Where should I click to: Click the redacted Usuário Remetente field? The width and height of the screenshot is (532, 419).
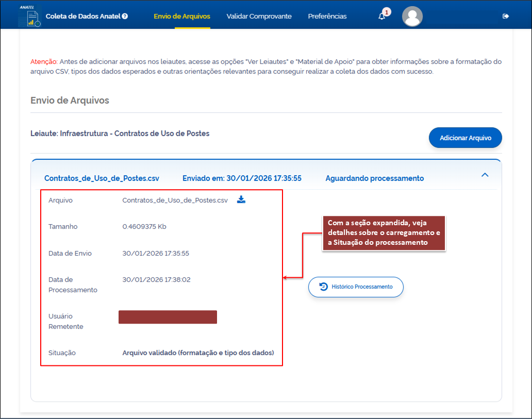tap(168, 316)
